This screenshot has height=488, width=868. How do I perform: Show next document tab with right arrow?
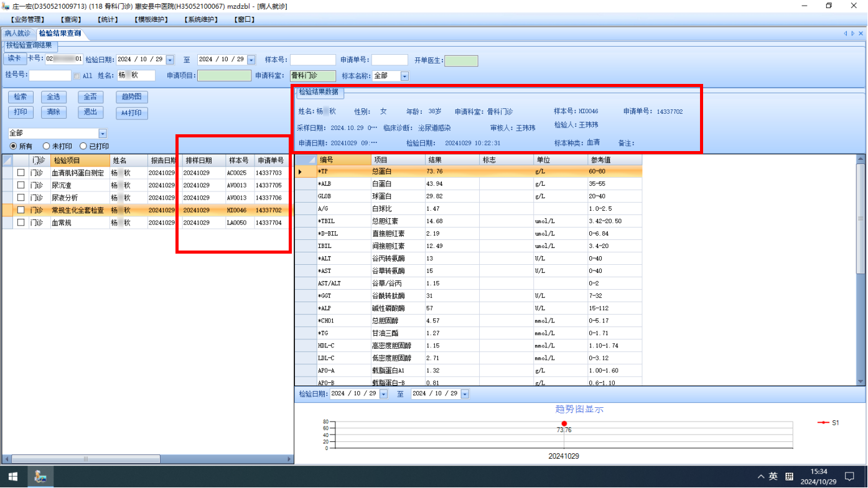click(x=852, y=34)
